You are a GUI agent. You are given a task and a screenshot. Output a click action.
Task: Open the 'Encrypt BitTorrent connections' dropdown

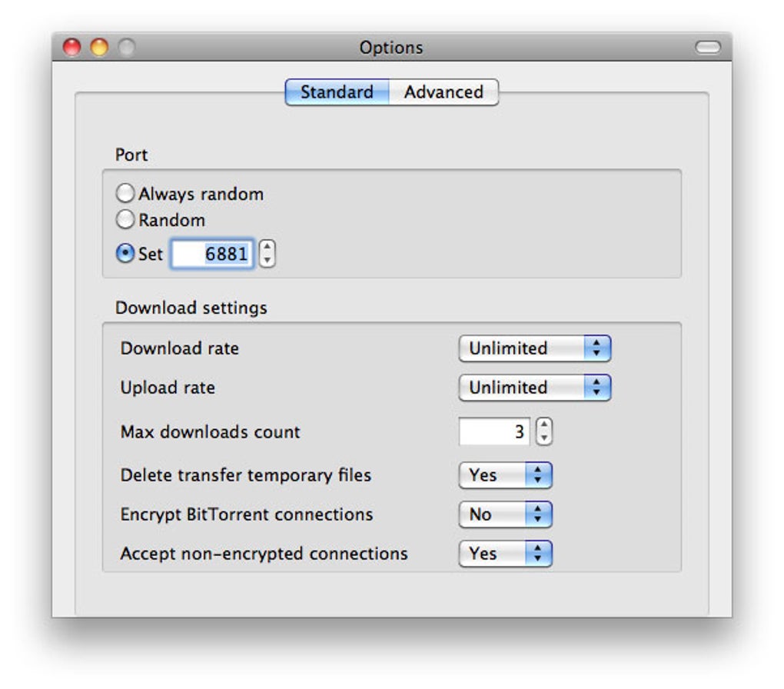point(504,514)
